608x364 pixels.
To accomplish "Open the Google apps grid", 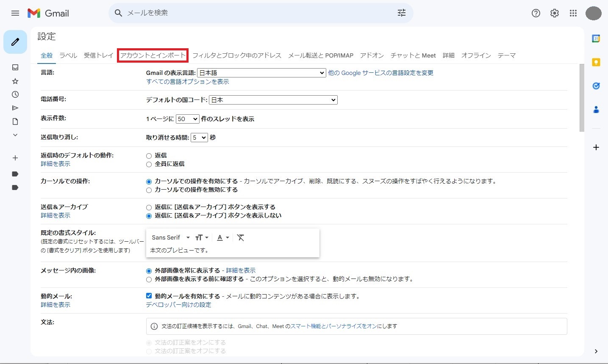I will (x=573, y=13).
